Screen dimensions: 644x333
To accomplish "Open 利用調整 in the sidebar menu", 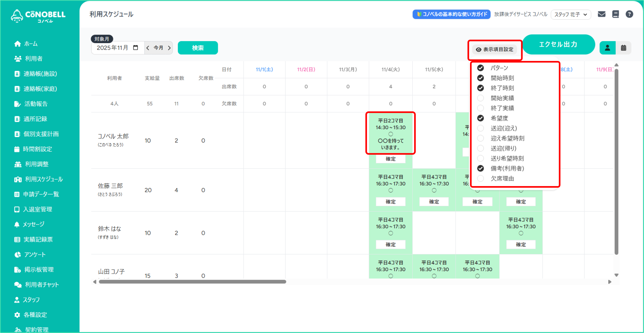I will [36, 164].
